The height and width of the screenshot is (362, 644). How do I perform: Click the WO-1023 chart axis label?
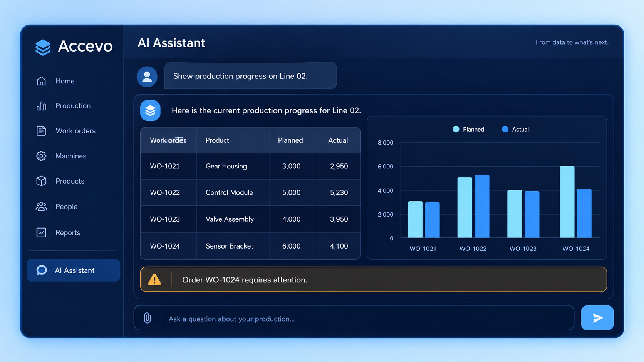click(523, 249)
